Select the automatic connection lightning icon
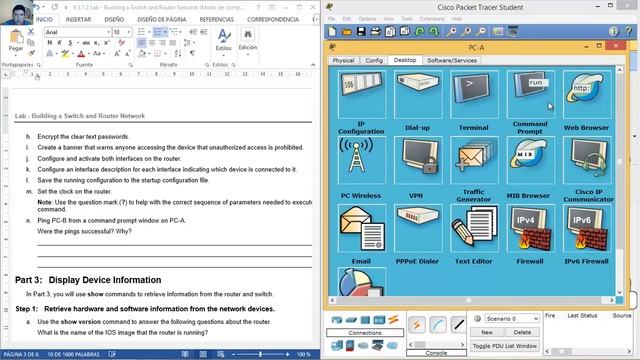640x360 pixels. tap(417, 325)
